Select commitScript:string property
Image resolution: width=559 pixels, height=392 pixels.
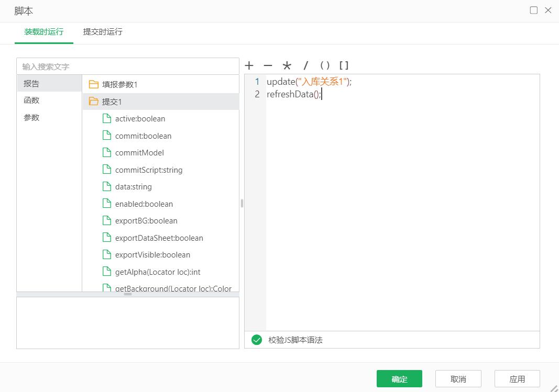pyautogui.click(x=149, y=170)
